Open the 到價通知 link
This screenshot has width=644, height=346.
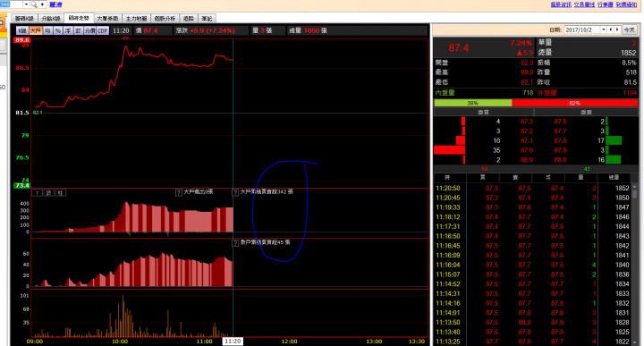click(x=626, y=4)
